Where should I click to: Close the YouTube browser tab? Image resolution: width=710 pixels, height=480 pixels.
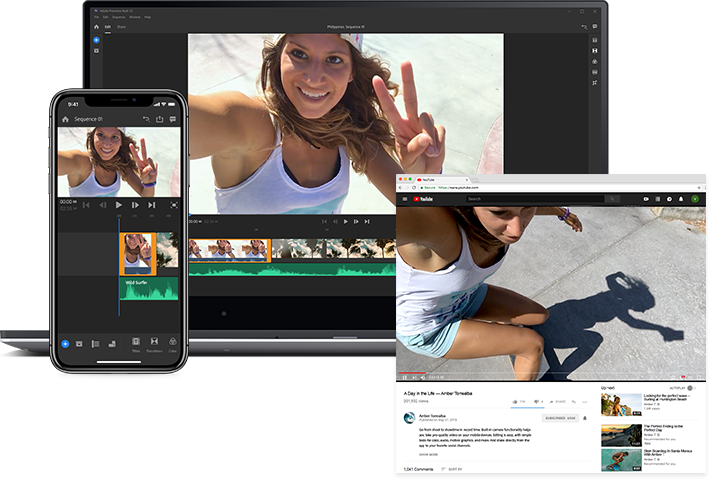click(x=467, y=180)
